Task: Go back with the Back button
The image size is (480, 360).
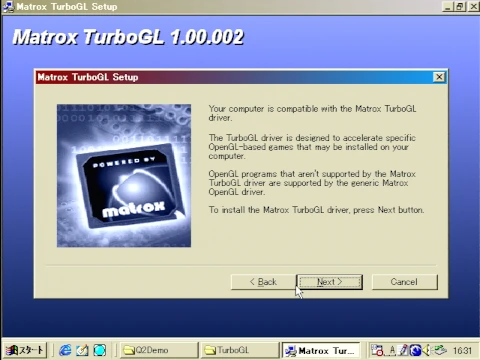Action: click(x=263, y=282)
